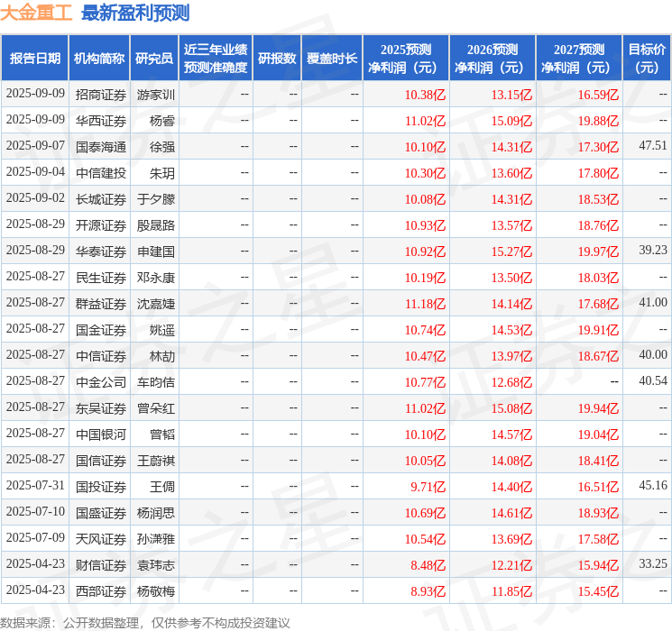Click researcher name 沈嘉婕
Screen dimensions: 672x631
point(156,304)
